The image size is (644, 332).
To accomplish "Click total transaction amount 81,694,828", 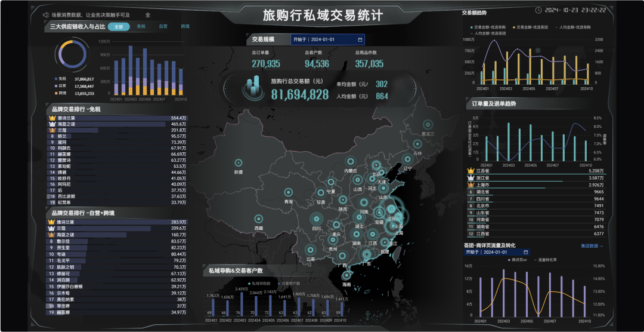I will [x=300, y=94].
